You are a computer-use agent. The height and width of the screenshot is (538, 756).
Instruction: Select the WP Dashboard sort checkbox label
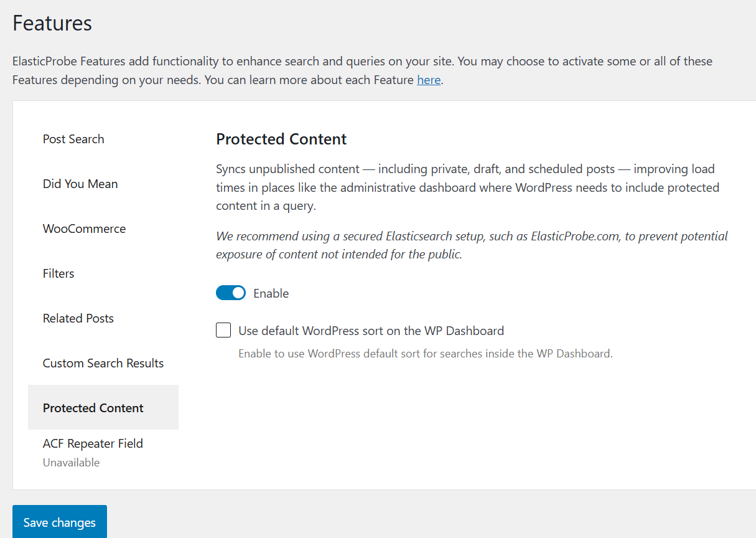371,331
